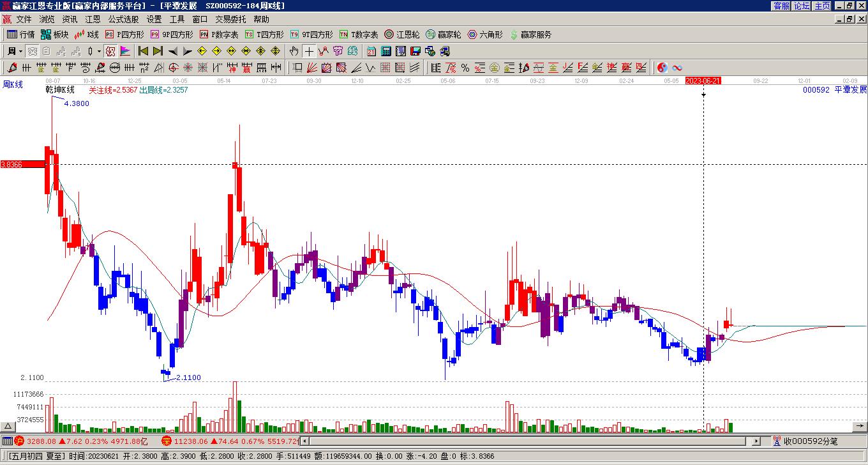The image size is (868, 465).
Task: Open the 六角形 hexagon tool
Action: [484, 34]
